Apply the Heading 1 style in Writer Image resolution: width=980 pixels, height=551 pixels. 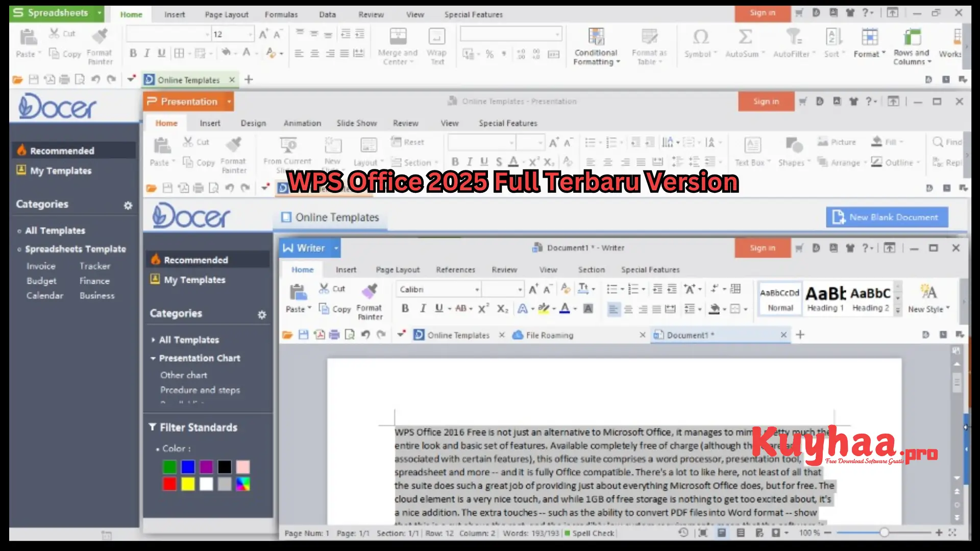[x=824, y=297]
